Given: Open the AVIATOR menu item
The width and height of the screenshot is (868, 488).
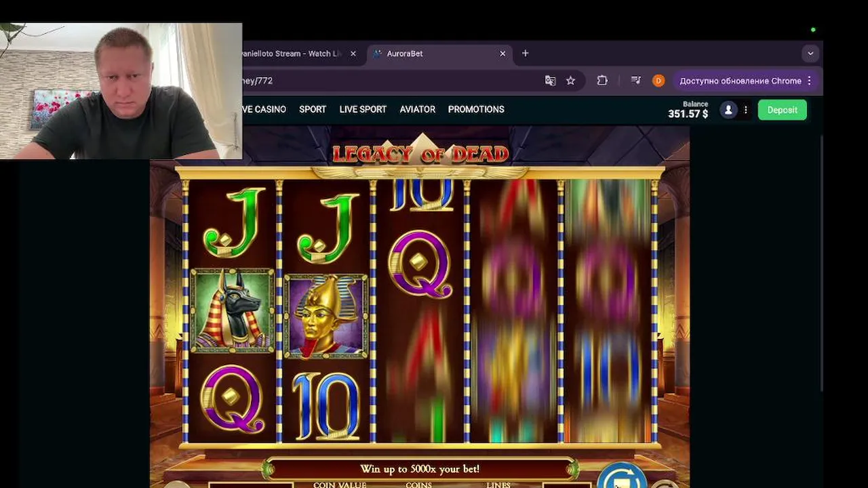Looking at the screenshot, I should tap(418, 109).
